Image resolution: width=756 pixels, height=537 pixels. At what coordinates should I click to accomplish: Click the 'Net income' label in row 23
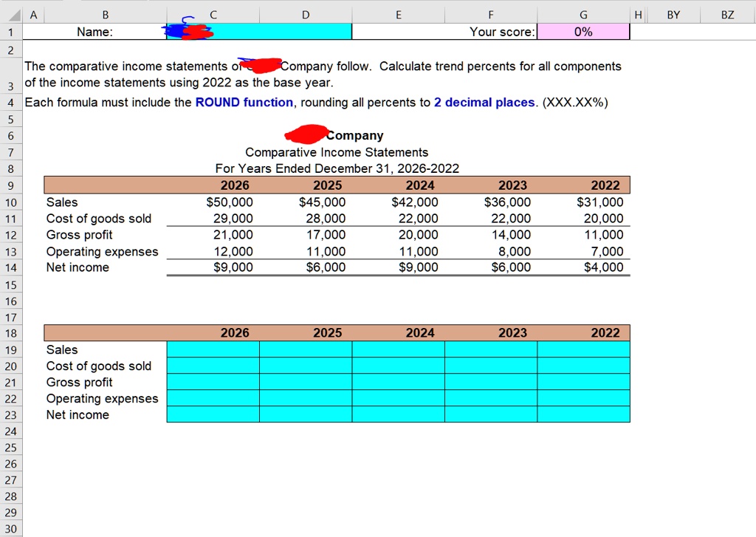tap(78, 415)
